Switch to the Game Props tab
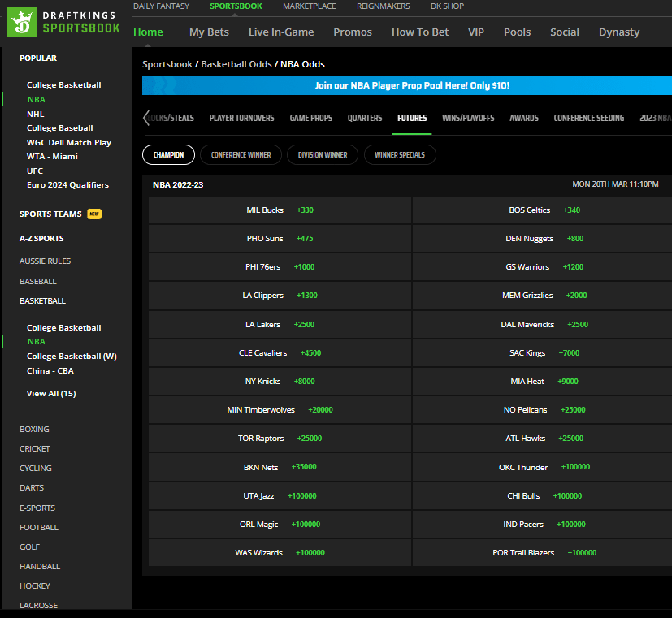This screenshot has height=618, width=672. [311, 118]
